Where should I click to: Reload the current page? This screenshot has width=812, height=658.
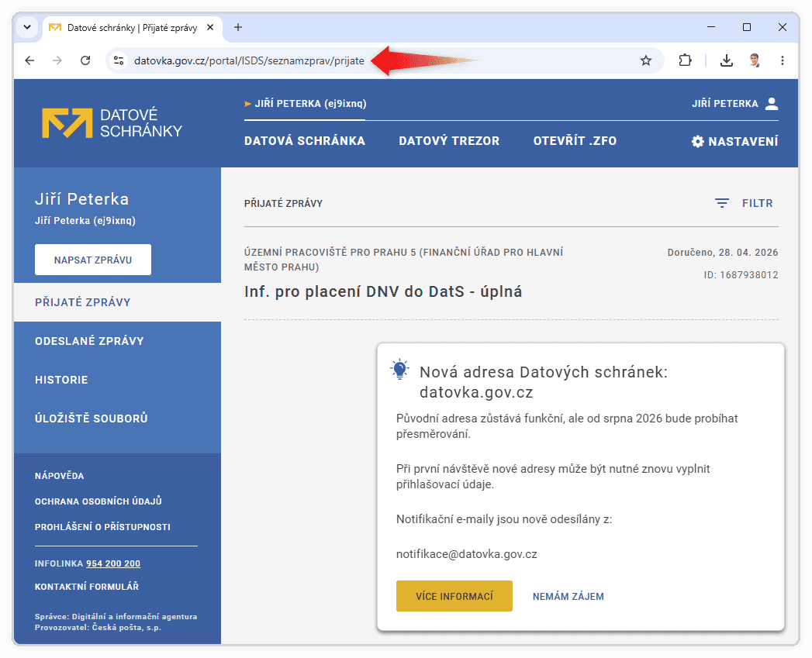(85, 60)
